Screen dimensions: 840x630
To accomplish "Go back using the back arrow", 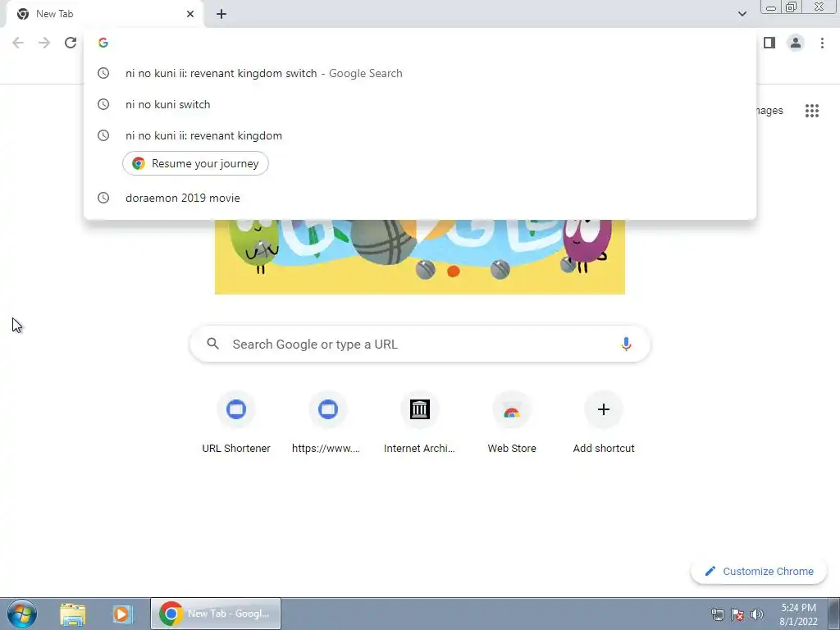I will pyautogui.click(x=18, y=43).
